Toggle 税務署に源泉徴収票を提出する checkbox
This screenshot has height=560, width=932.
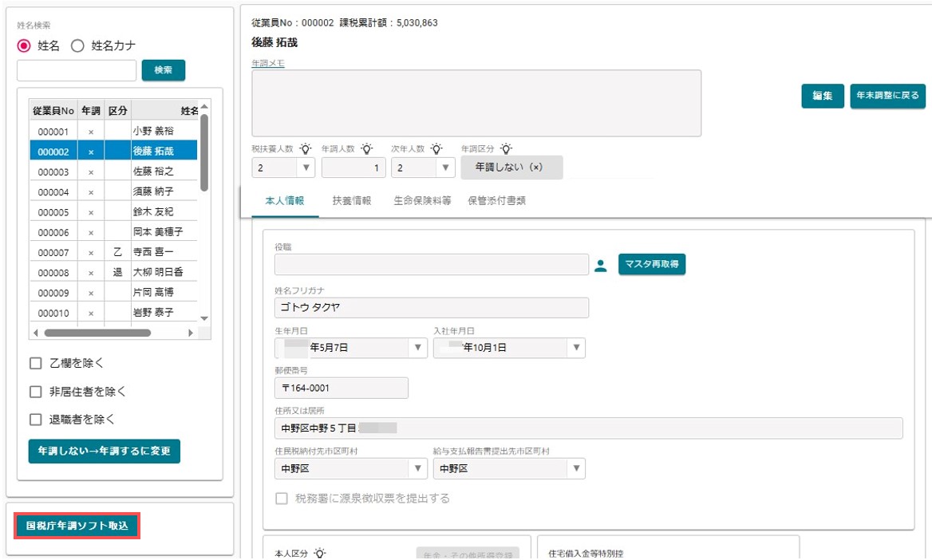282,498
